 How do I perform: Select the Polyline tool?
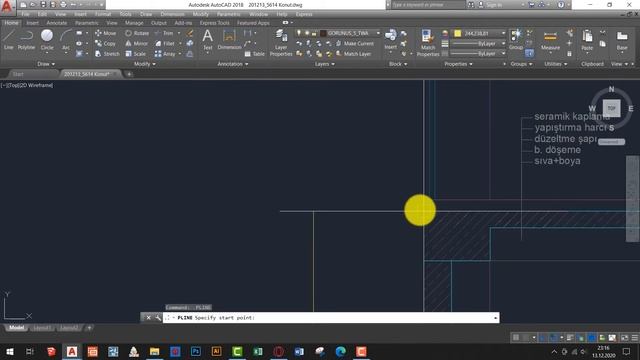coord(26,40)
